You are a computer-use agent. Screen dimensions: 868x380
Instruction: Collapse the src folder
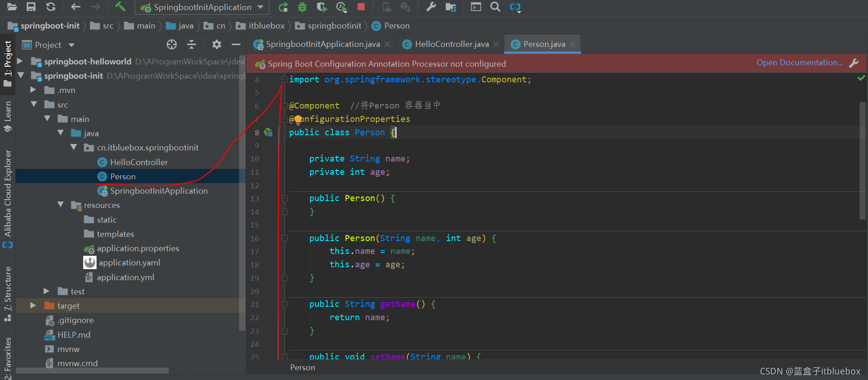(x=34, y=104)
